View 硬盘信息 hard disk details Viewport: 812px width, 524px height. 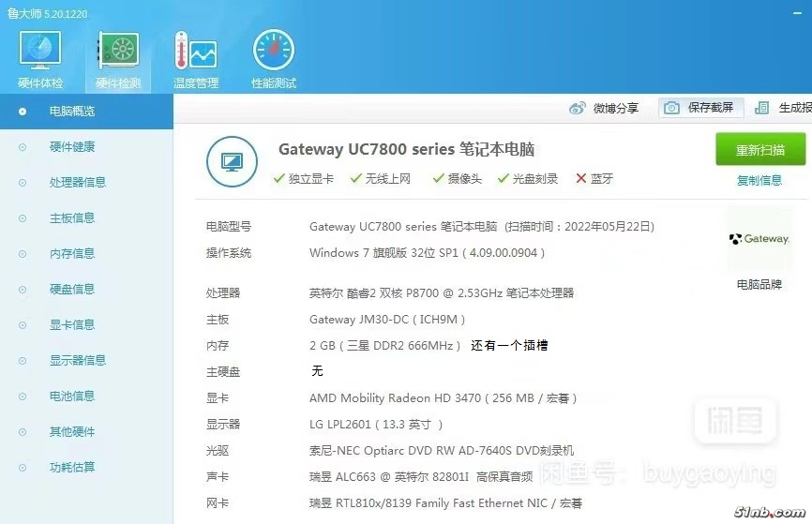tap(72, 290)
